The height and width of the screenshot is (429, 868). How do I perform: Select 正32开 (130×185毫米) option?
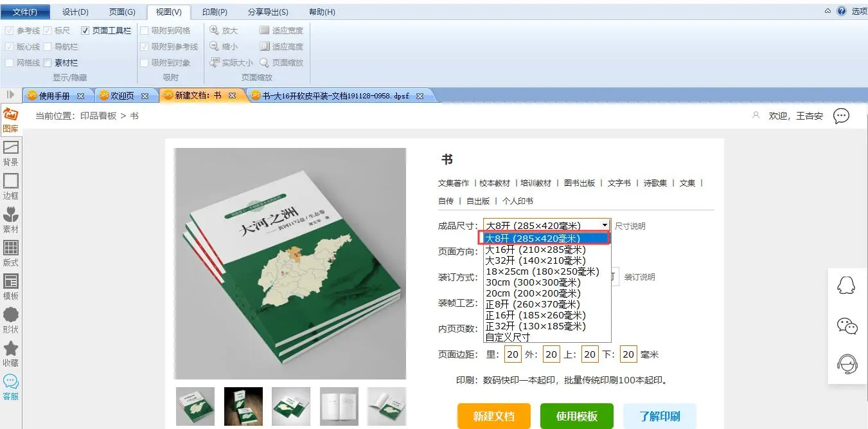[547, 326]
